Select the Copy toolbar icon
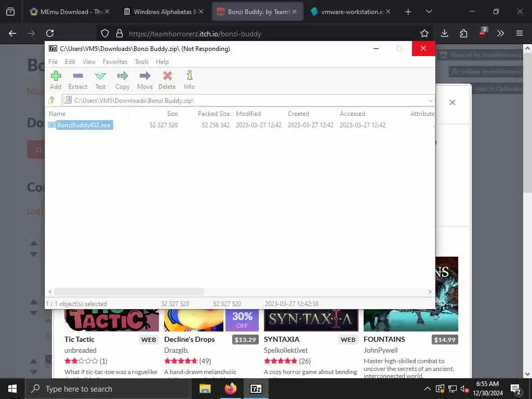This screenshot has width=532, height=399. (123, 80)
